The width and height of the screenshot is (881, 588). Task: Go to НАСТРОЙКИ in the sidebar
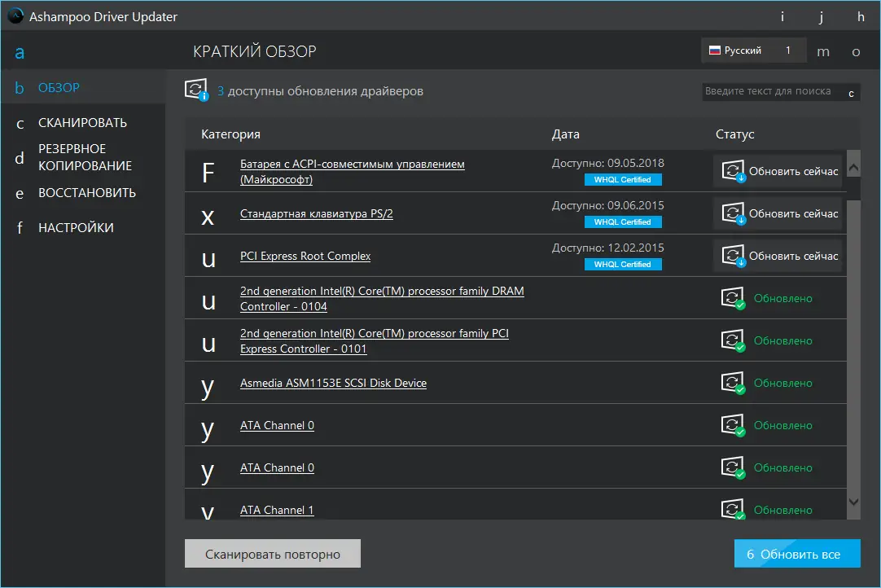(76, 228)
